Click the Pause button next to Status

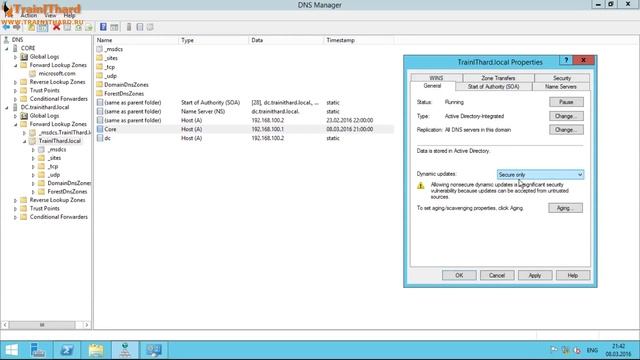click(566, 102)
